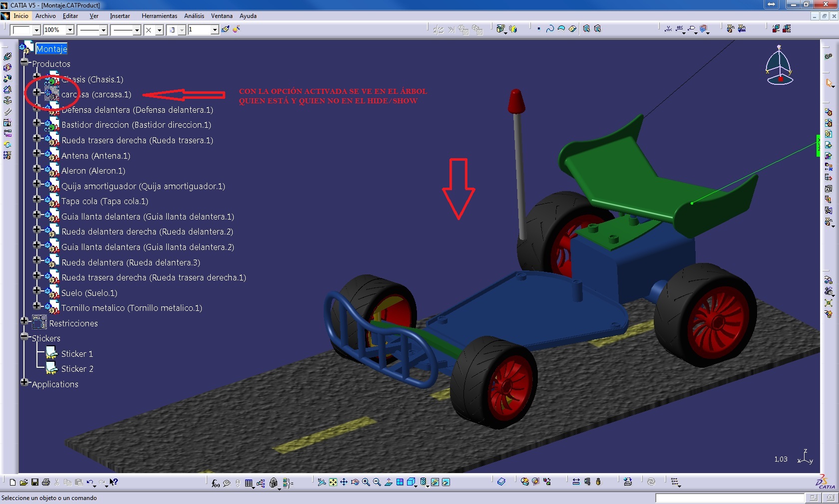Click the Normal View icon
The image size is (839, 504).
tap(389, 482)
